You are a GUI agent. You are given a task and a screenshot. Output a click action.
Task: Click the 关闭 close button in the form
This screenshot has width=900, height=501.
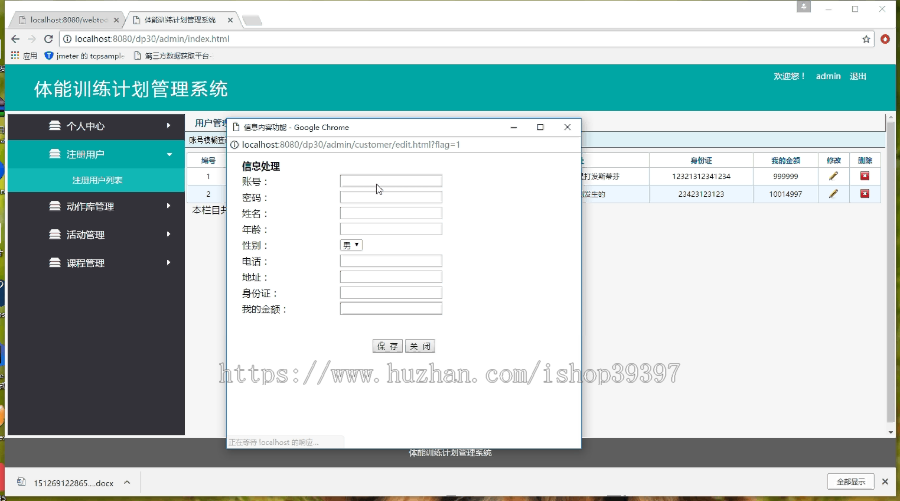[x=420, y=346]
